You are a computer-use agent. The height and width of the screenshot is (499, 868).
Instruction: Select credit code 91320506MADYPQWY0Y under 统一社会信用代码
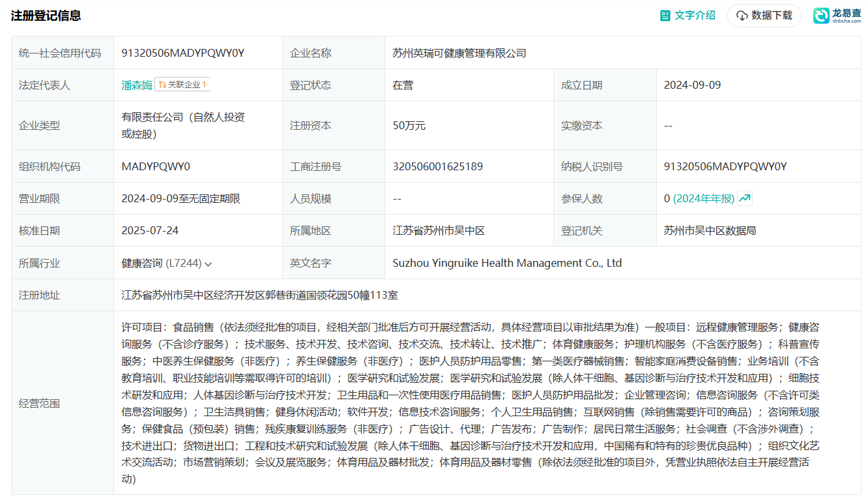tap(183, 53)
